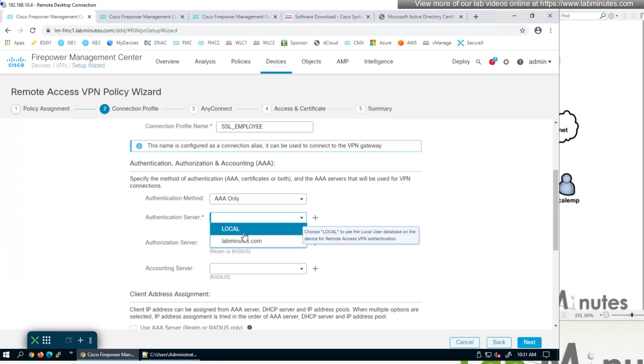Open the notifications alert icon
The width and height of the screenshot is (644, 364).
pos(492,62)
